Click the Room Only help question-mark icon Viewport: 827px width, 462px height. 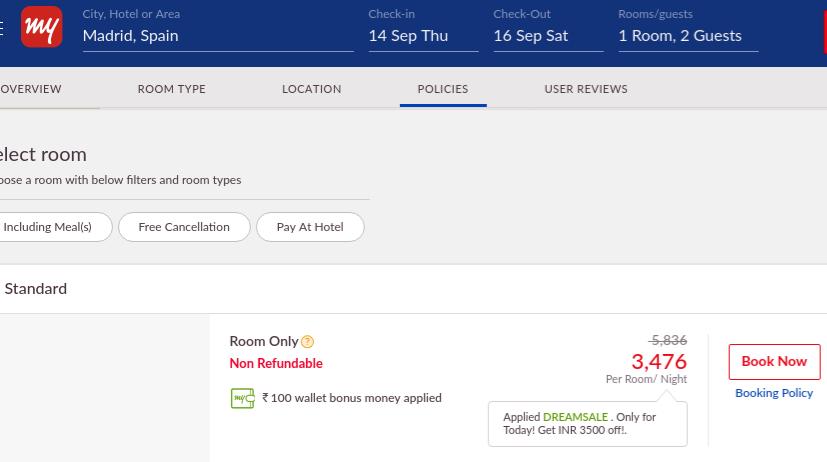click(x=307, y=342)
